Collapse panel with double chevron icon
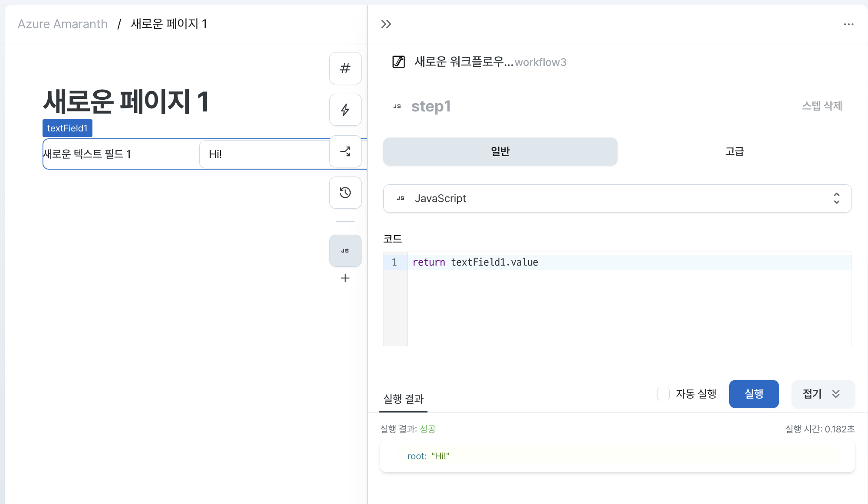Screen dimensions: 868x504 [386, 24]
